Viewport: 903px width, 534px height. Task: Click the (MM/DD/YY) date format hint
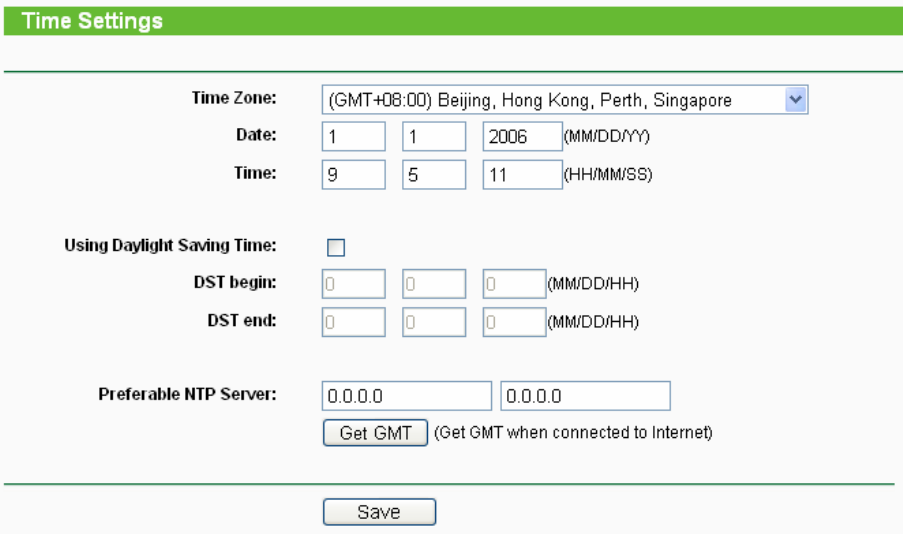coord(607,137)
